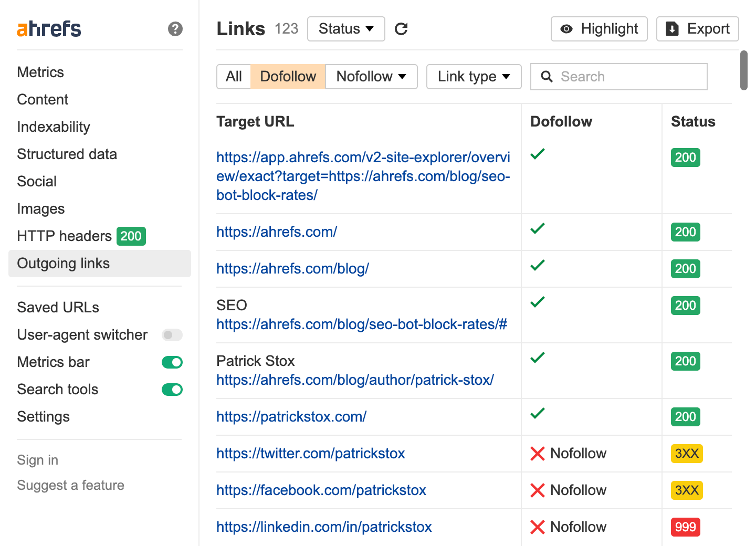Image resolution: width=756 pixels, height=546 pixels.
Task: Expand the Nofollow filter dropdown
Action: [371, 77]
